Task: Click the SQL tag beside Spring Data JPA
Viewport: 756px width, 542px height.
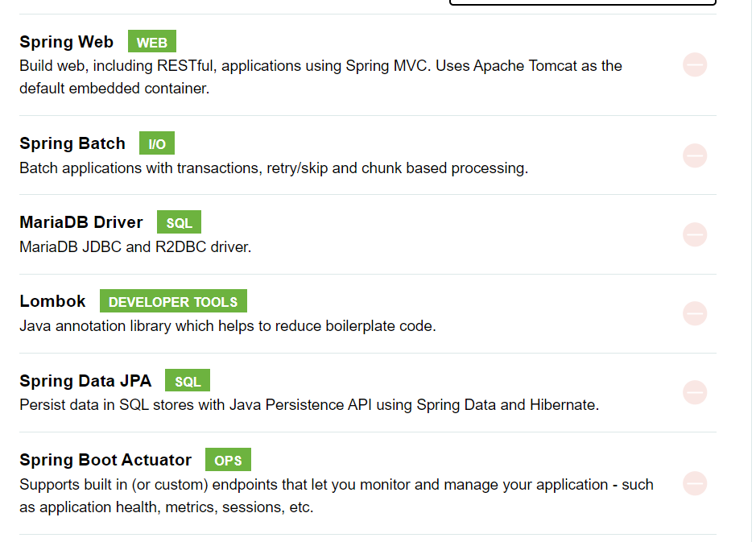Action: click(187, 381)
